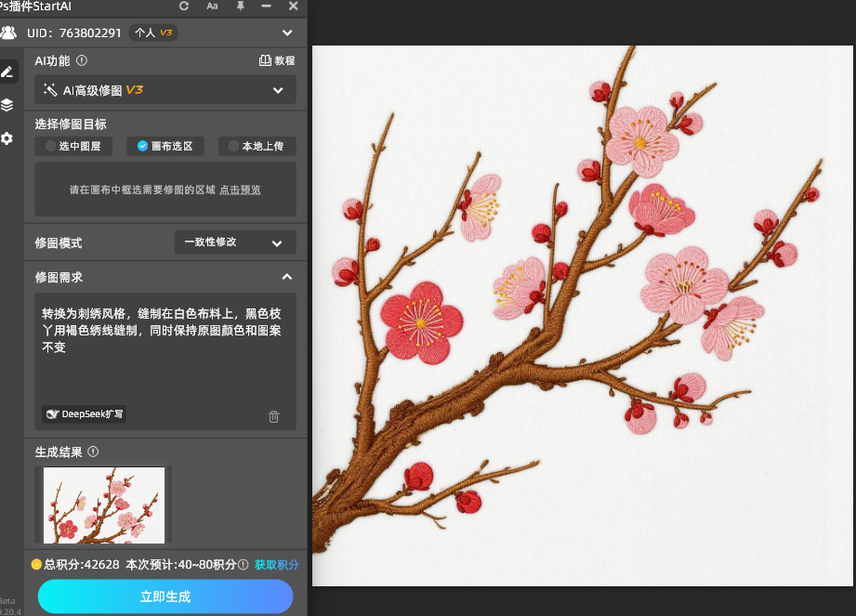Open the 教程 tutorial link
This screenshot has width=856, height=616.
277,60
